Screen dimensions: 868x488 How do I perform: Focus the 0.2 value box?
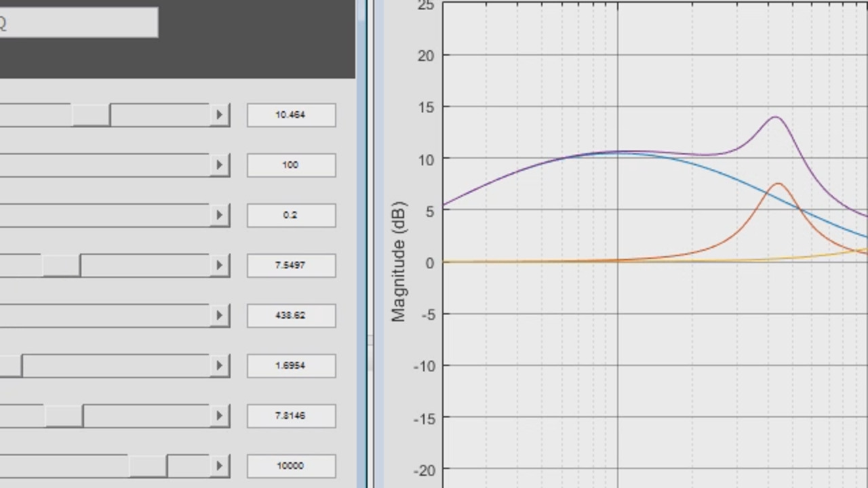pyautogui.click(x=291, y=215)
